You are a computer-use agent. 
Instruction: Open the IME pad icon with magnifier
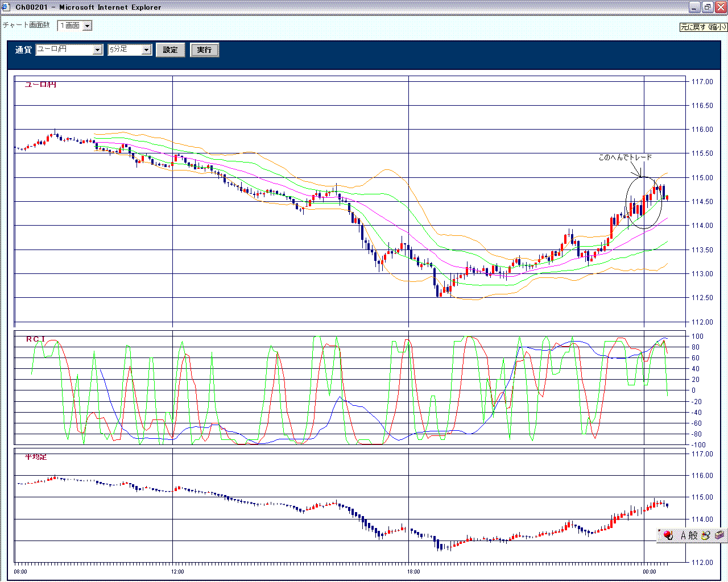(x=706, y=535)
